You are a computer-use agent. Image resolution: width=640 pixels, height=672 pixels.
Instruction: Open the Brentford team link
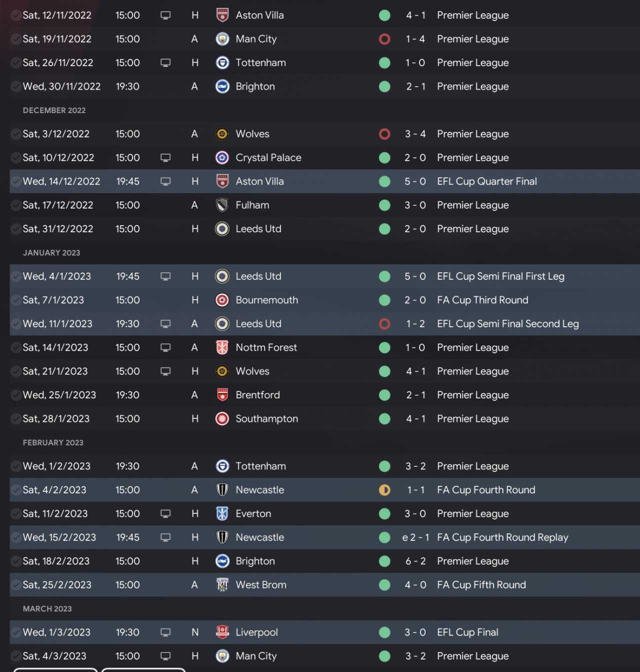[257, 395]
